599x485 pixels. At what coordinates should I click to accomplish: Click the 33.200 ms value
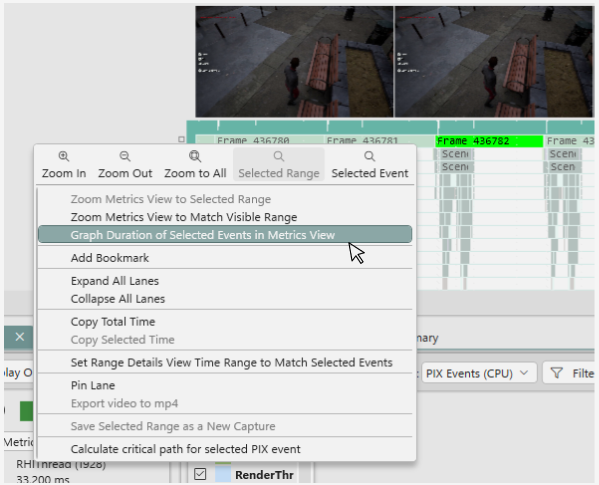point(43,480)
